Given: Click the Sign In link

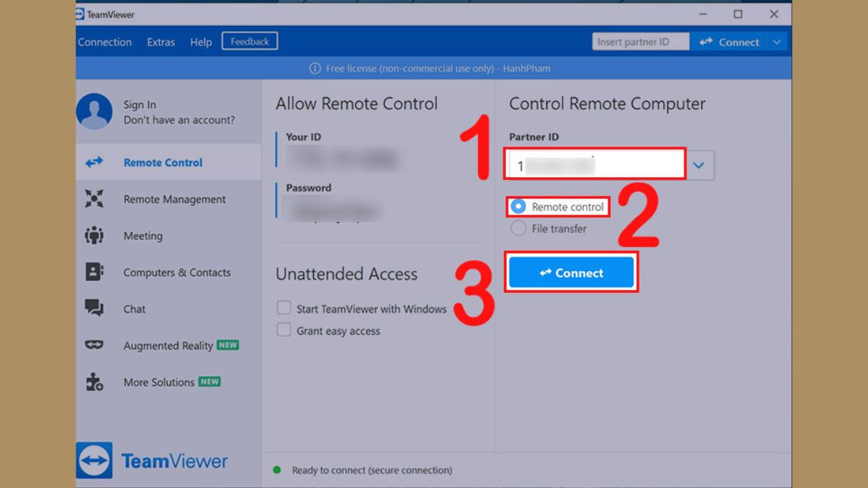Looking at the screenshot, I should [140, 105].
